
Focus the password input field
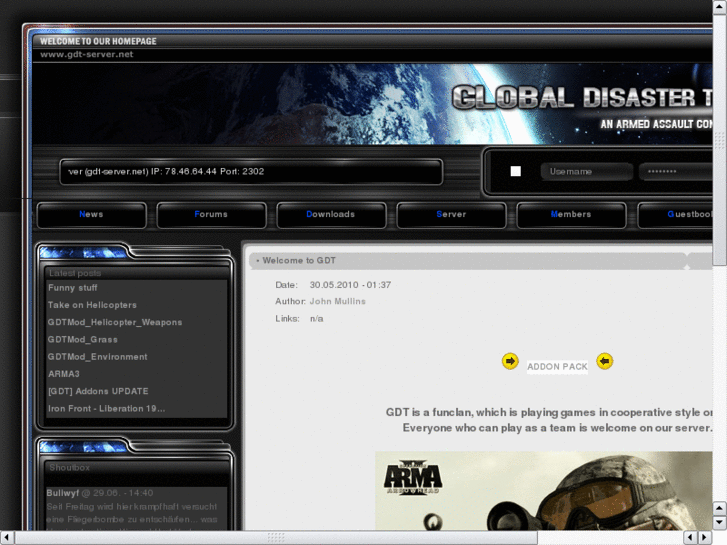(x=676, y=172)
